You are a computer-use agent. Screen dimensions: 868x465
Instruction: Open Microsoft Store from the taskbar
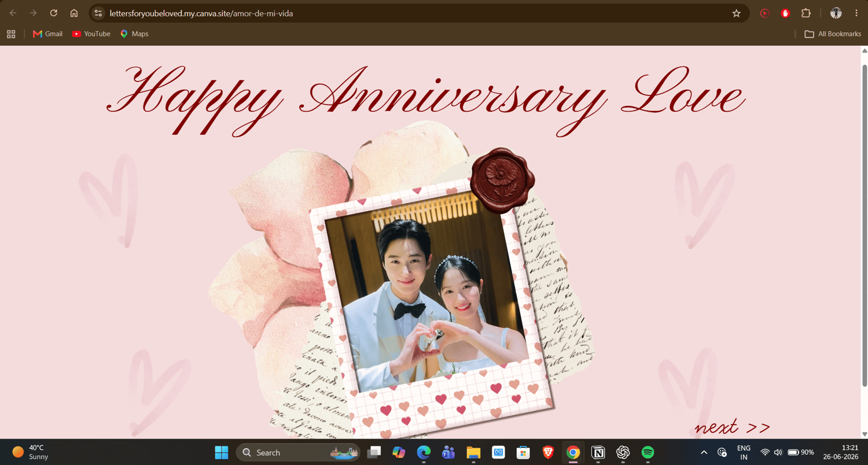click(x=523, y=452)
